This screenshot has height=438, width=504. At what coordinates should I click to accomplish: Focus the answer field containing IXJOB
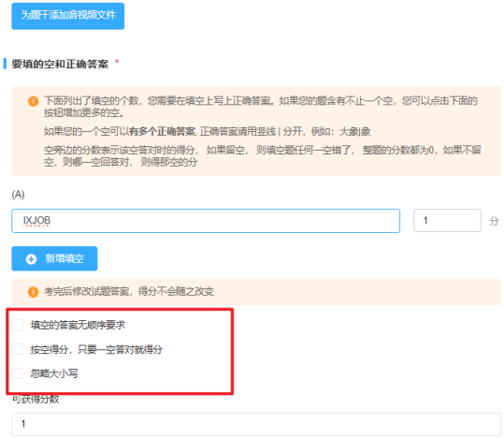click(x=206, y=221)
